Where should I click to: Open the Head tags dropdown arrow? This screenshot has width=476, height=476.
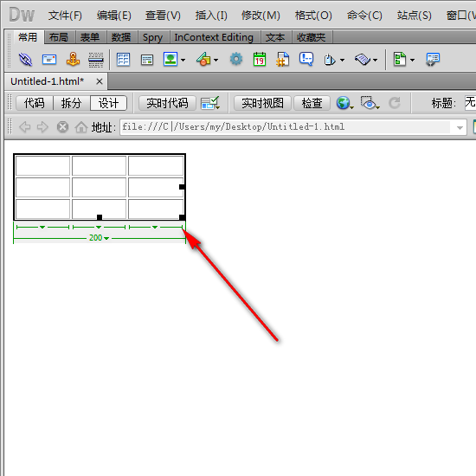pyautogui.click(x=342, y=60)
